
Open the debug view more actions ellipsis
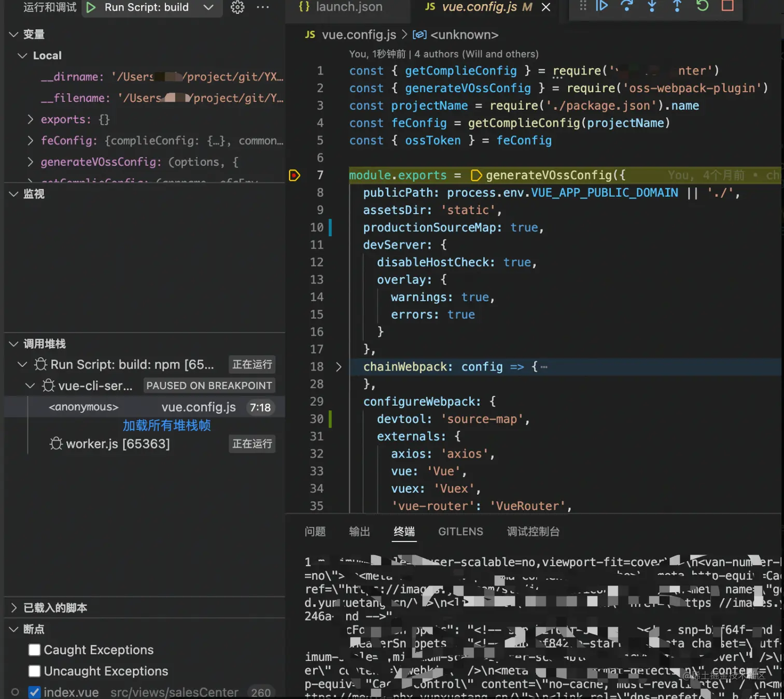(263, 7)
